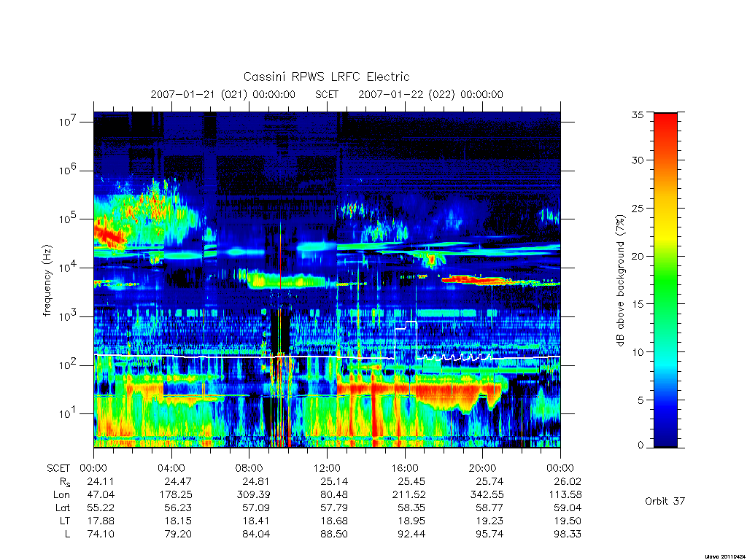Click L value '98.33'
Screen dimensions: 747x560
[568, 534]
